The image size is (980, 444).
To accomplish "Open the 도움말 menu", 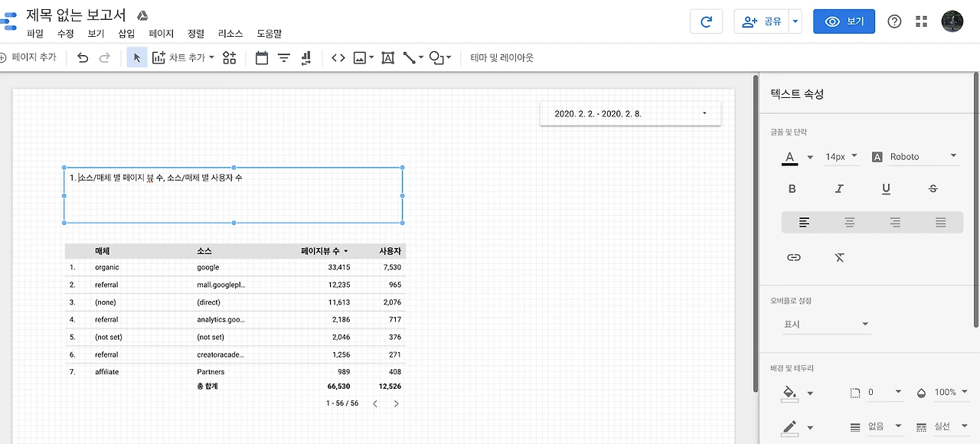I will click(x=269, y=34).
